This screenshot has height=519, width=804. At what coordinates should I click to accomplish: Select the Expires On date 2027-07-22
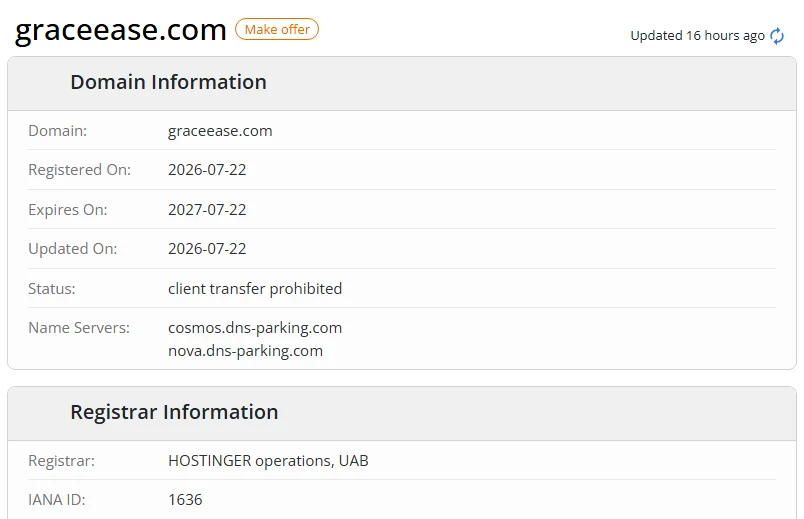click(207, 210)
